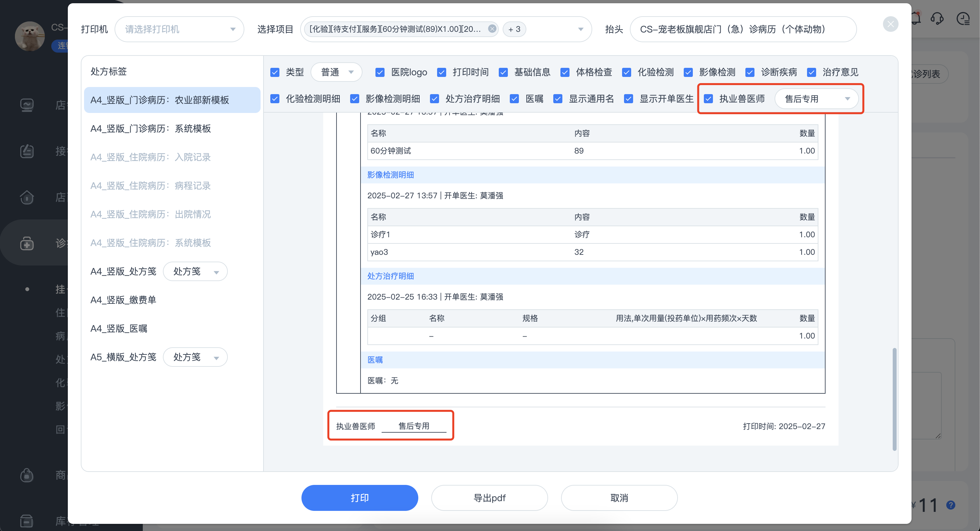
Task: Toggle 影像检测 checkbox
Action: pyautogui.click(x=688, y=72)
